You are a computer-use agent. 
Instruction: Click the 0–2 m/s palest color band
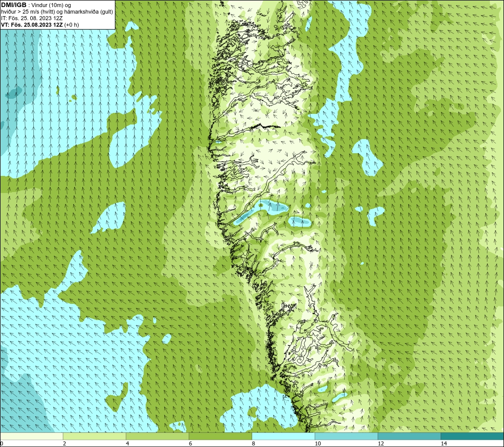31,436
